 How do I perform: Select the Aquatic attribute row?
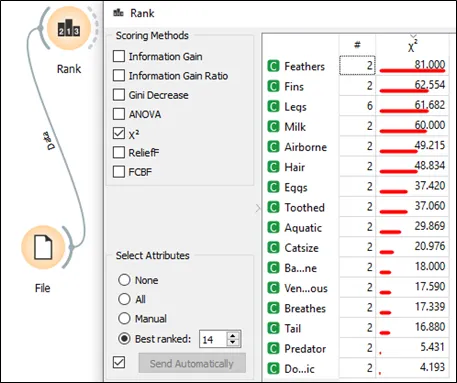tap(356, 227)
